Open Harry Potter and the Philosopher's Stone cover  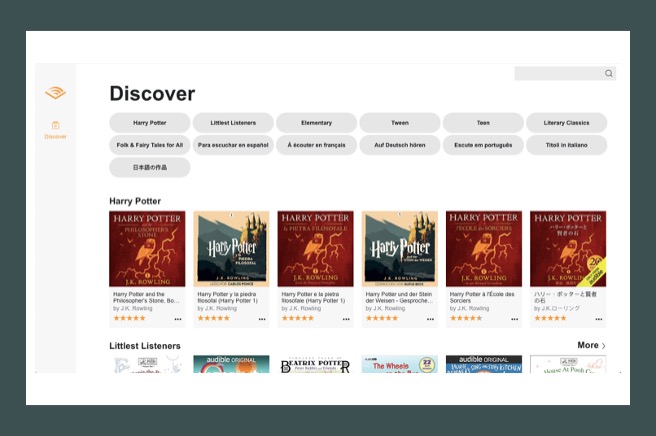[x=147, y=249]
